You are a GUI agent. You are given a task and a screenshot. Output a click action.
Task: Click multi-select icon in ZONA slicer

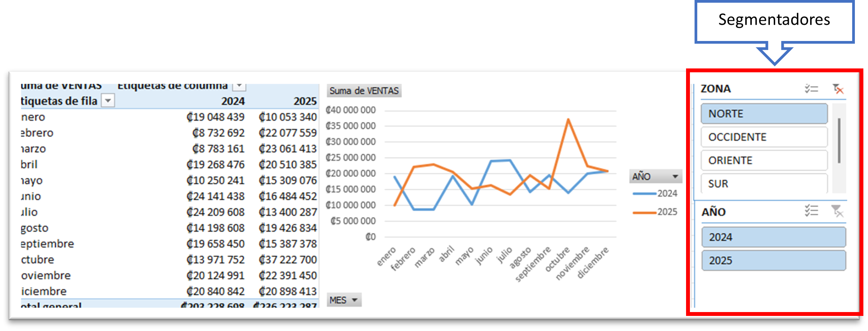click(811, 89)
